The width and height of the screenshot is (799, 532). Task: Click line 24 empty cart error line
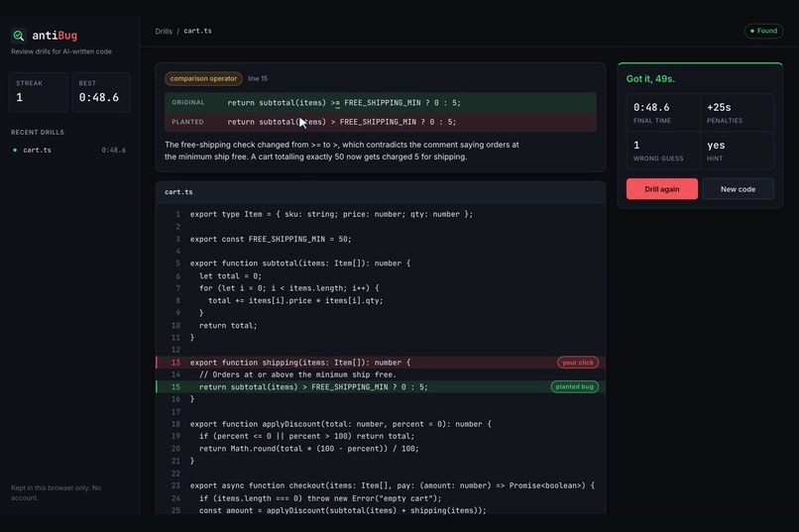coord(320,498)
